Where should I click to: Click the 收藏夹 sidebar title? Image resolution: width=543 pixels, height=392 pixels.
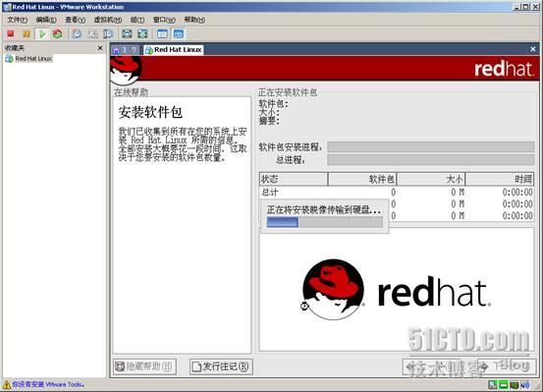[14, 48]
